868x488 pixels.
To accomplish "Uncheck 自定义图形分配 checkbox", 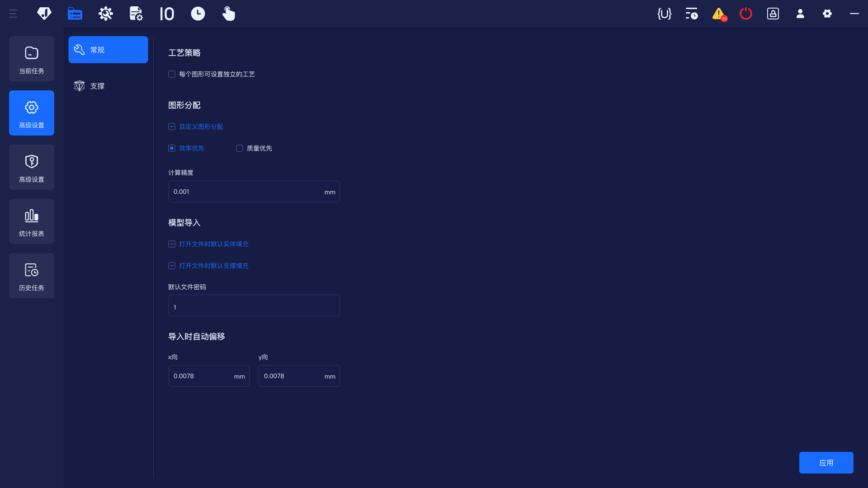I will point(172,127).
